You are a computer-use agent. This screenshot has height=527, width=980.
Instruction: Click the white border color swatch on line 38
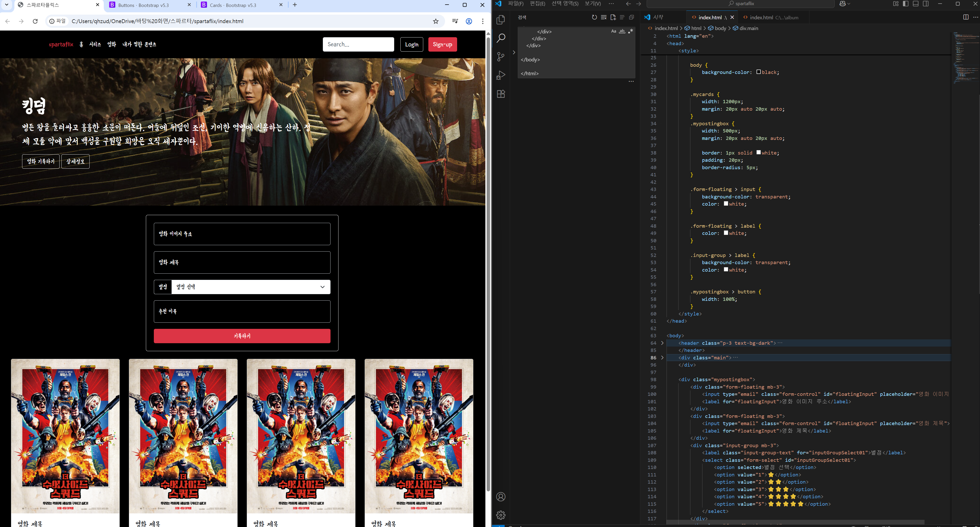click(759, 152)
